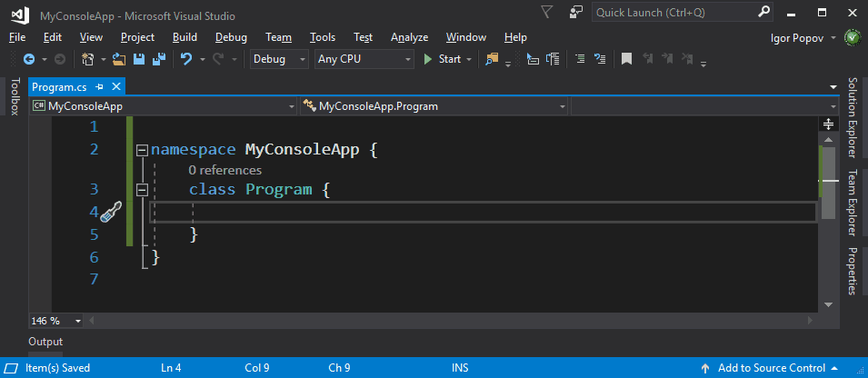Toggle a bookmark on the current line
Screen dimensions: 868x378
coord(626,59)
